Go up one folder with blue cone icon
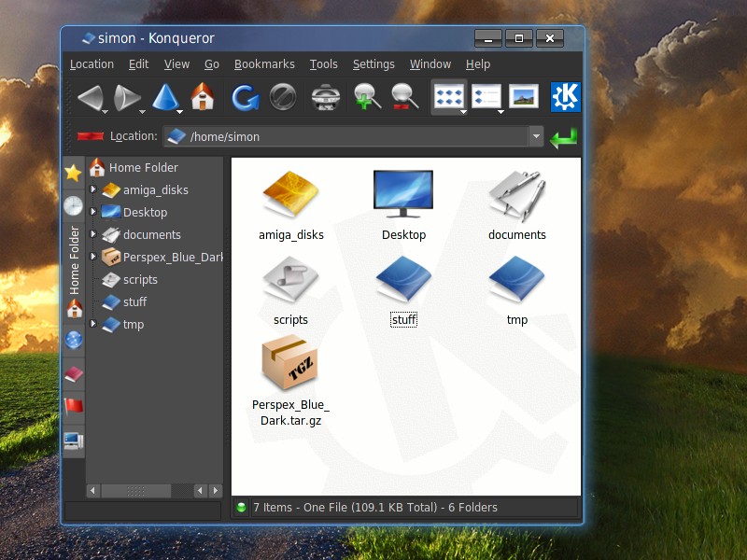 165,97
